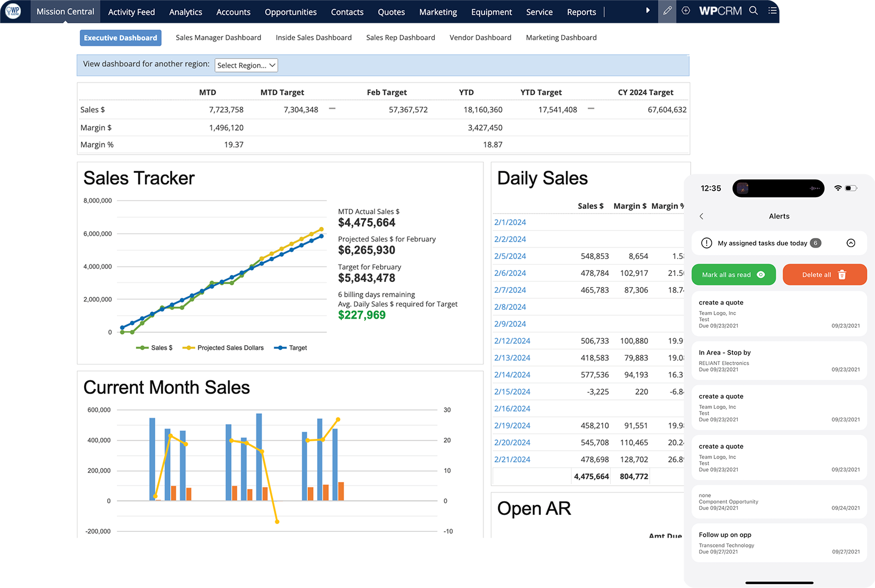This screenshot has width=875, height=588.
Task: Click the exclamation icon beside assigned tasks
Action: (x=707, y=243)
